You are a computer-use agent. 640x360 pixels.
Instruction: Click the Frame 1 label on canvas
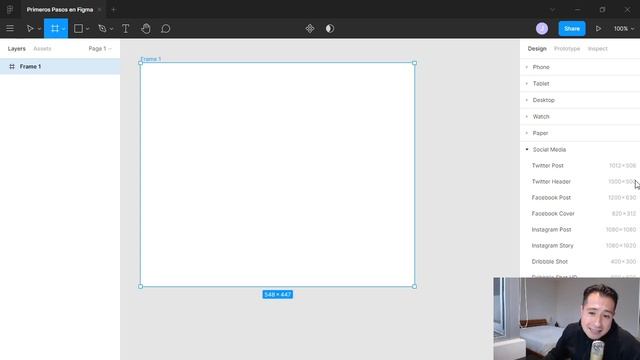pos(151,59)
